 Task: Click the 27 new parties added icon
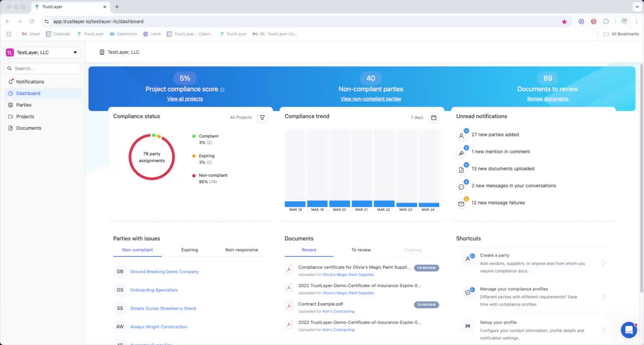[x=462, y=135]
